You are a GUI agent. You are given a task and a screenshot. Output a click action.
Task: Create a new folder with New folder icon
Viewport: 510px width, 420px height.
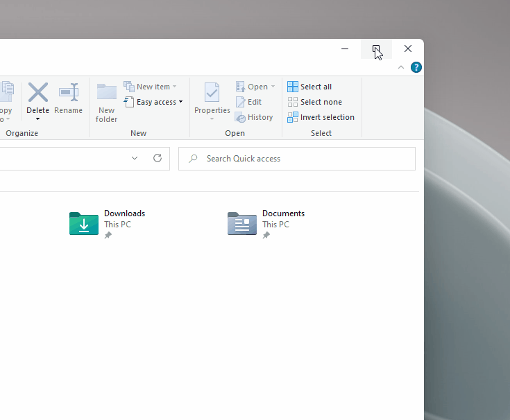(x=106, y=93)
